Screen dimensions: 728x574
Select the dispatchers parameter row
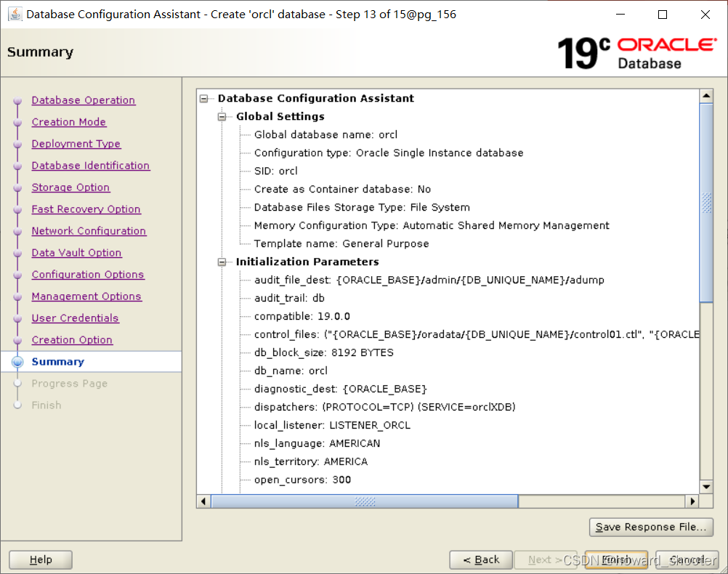pyautogui.click(x=385, y=407)
